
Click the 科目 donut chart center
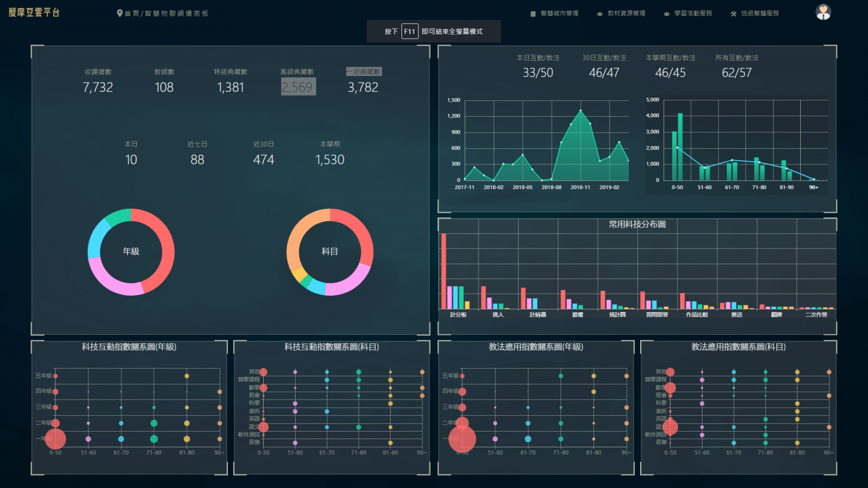[x=330, y=251]
